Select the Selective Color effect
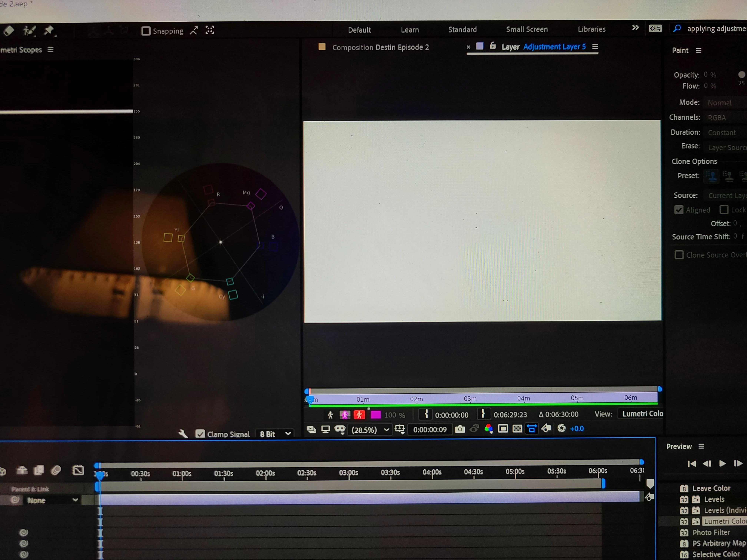Viewport: 747px width, 560px height. [x=716, y=554]
